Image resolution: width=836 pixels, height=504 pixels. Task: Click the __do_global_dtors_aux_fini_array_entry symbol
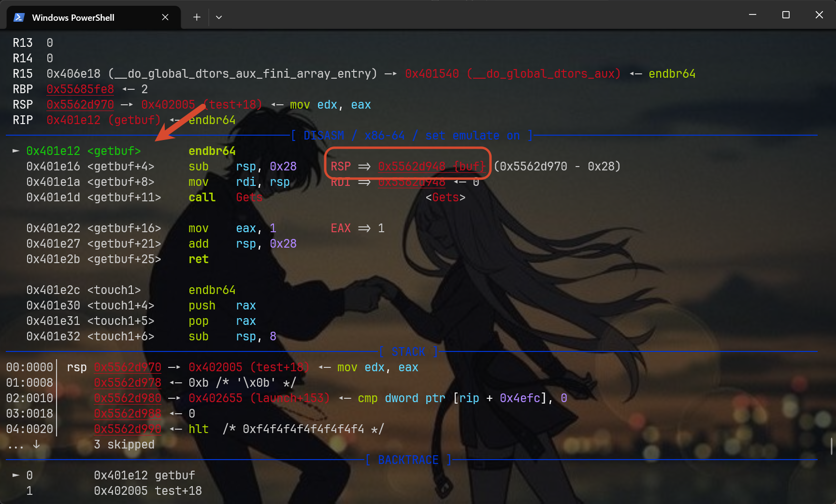click(x=243, y=74)
